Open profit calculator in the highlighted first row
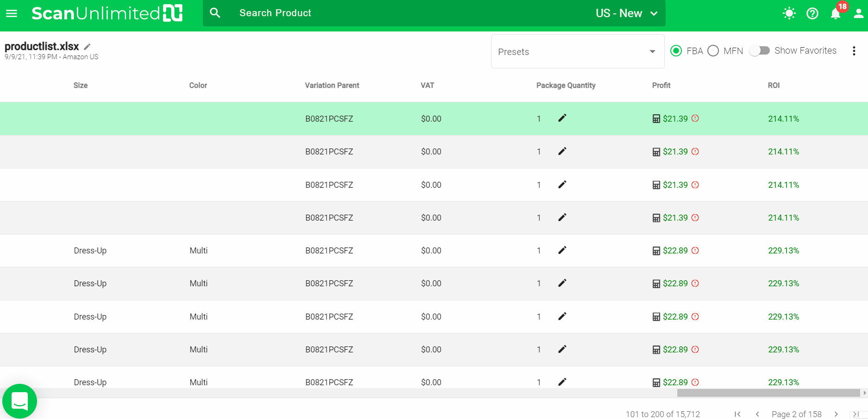 [x=656, y=119]
